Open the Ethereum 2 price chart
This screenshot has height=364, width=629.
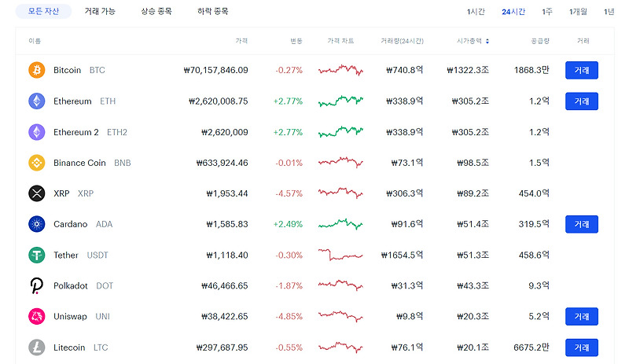tap(340, 131)
